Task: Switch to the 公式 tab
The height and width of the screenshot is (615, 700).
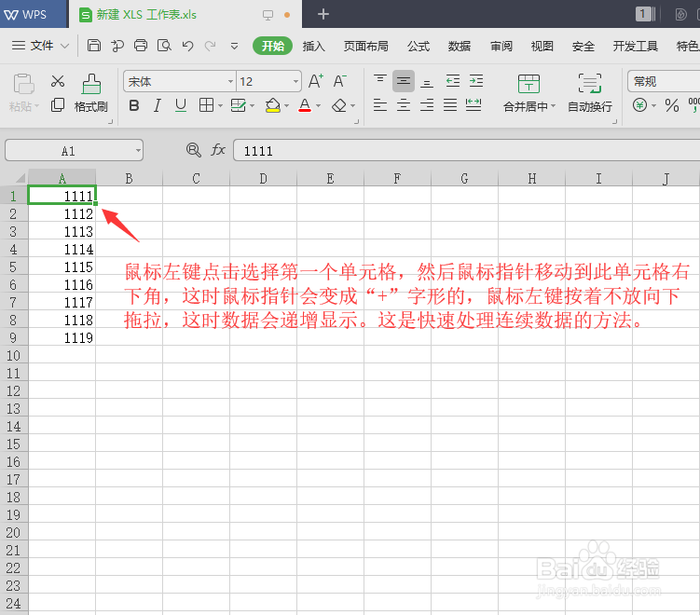Action: 419,46
